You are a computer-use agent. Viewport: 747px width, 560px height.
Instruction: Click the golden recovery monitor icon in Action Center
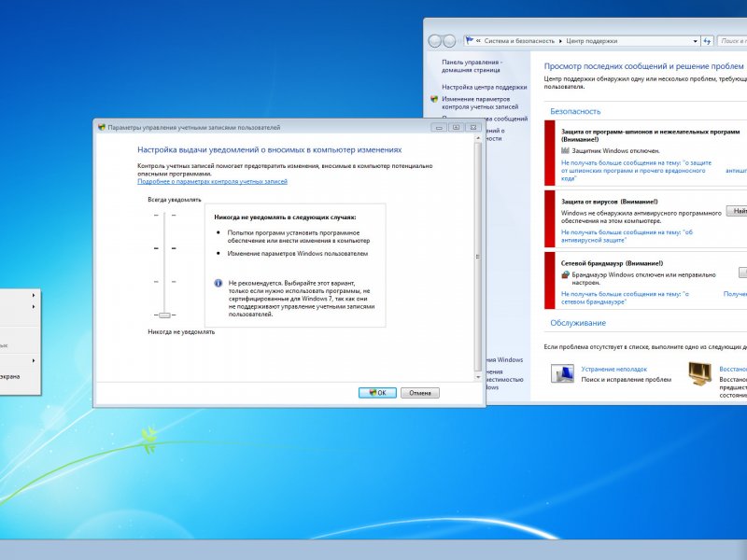pos(699,374)
